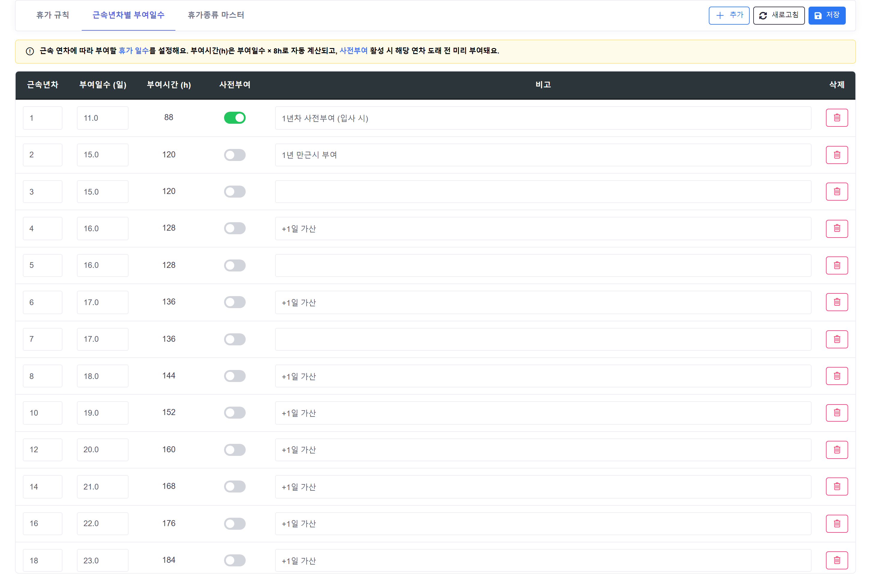This screenshot has width=871, height=588.
Task: Edit the 부여일수 field showing 20.0
Action: [102, 450]
